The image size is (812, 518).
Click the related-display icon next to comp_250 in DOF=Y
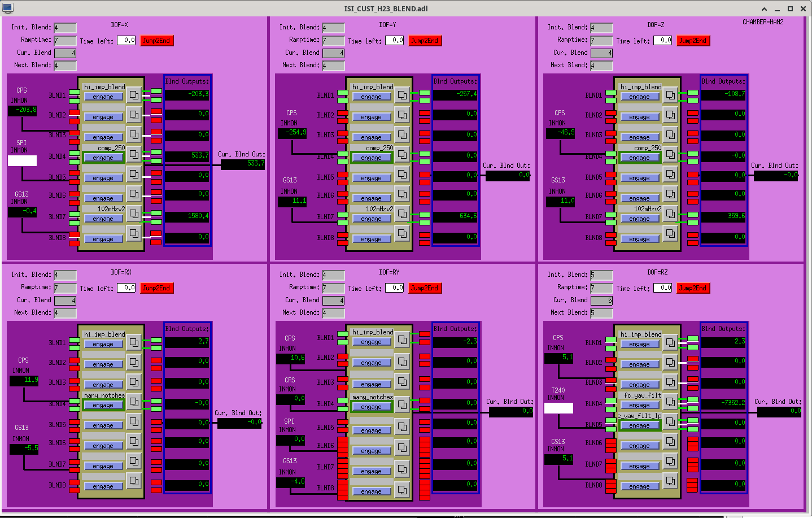402,154
